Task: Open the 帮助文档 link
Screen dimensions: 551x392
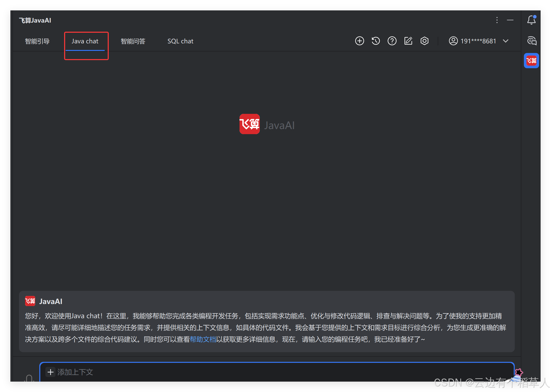Action: pyautogui.click(x=203, y=339)
